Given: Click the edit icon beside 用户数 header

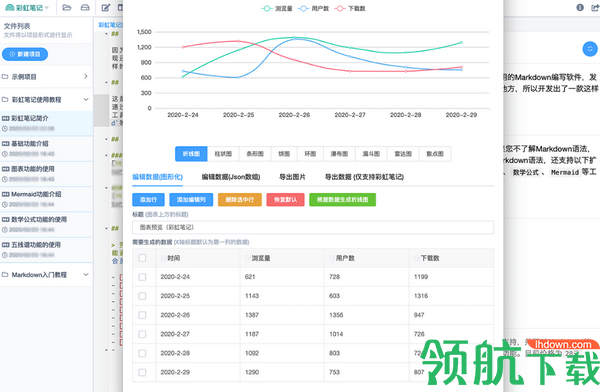Looking at the screenshot, I should [x=332, y=258].
